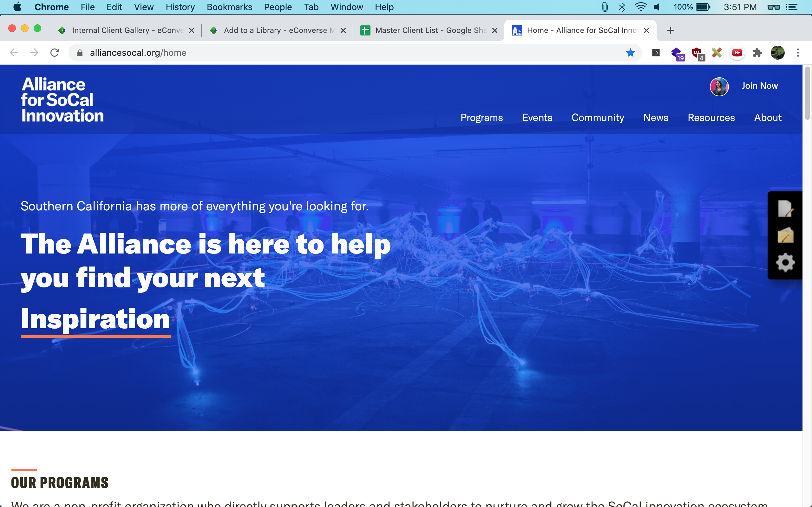Image resolution: width=812 pixels, height=507 pixels.
Task: Click the Alliance for SoCal Innovation logo
Action: click(x=62, y=99)
